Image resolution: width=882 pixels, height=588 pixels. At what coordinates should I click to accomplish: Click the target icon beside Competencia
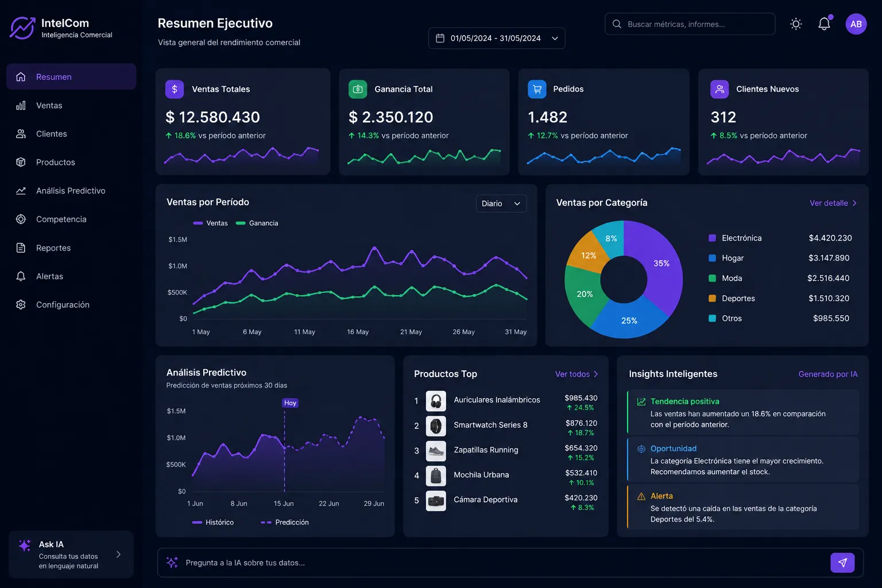pos(21,219)
